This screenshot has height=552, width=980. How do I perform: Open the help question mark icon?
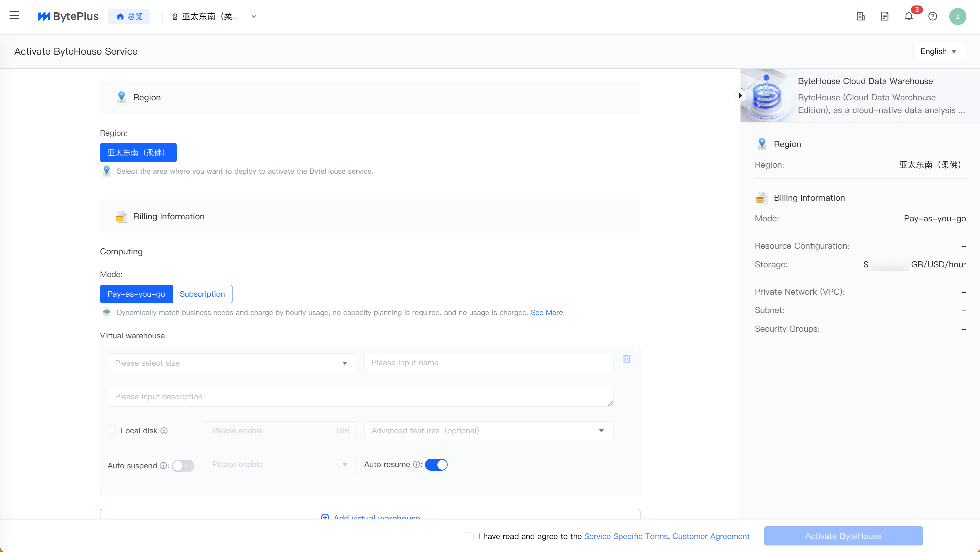(x=932, y=16)
